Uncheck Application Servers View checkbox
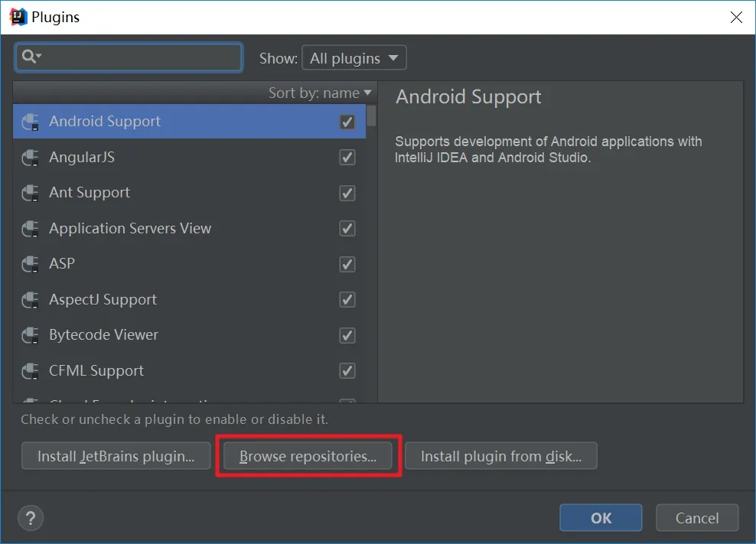756x544 pixels. pyautogui.click(x=347, y=229)
